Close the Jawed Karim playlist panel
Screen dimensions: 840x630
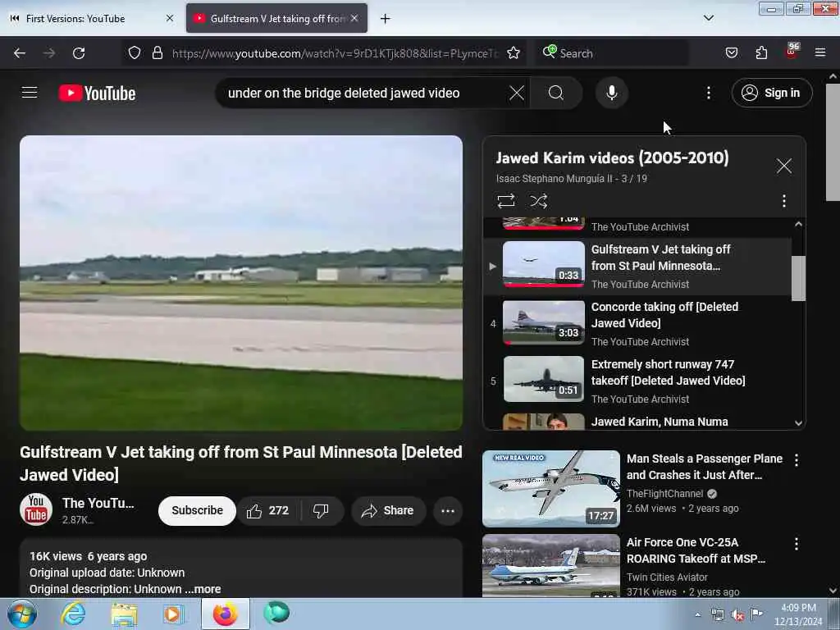point(783,166)
